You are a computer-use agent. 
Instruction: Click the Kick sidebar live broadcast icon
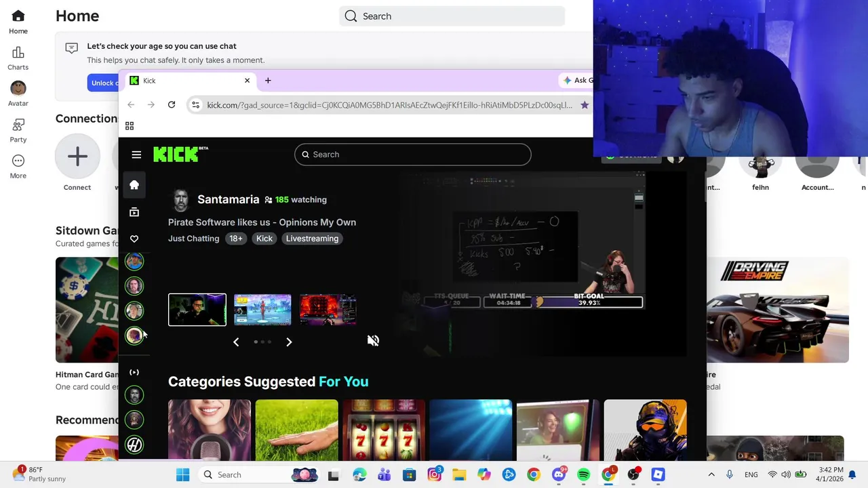(x=134, y=372)
